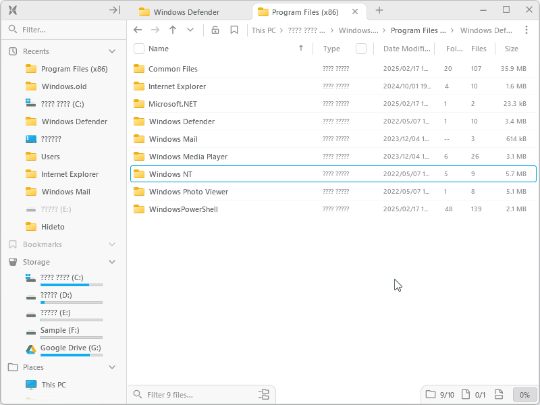Viewport: 540px width, 405px height.
Task: Sort by Date Modified column
Action: coord(406,49)
